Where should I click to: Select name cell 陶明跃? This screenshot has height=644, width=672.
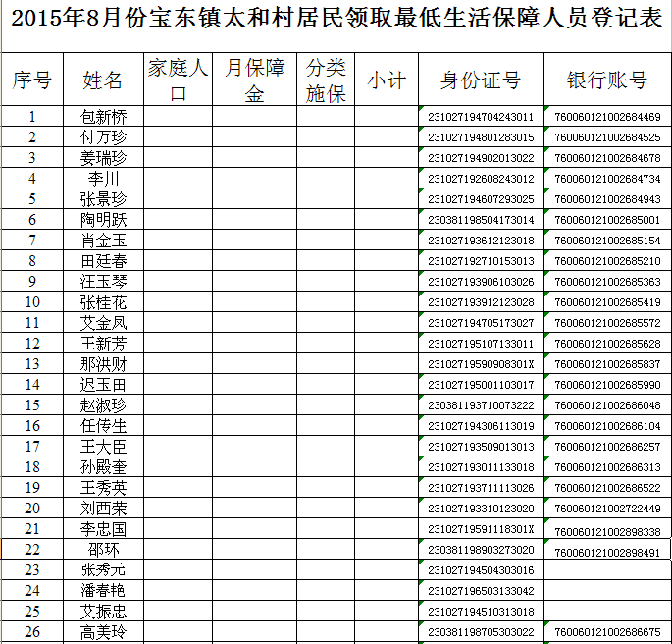(x=103, y=219)
